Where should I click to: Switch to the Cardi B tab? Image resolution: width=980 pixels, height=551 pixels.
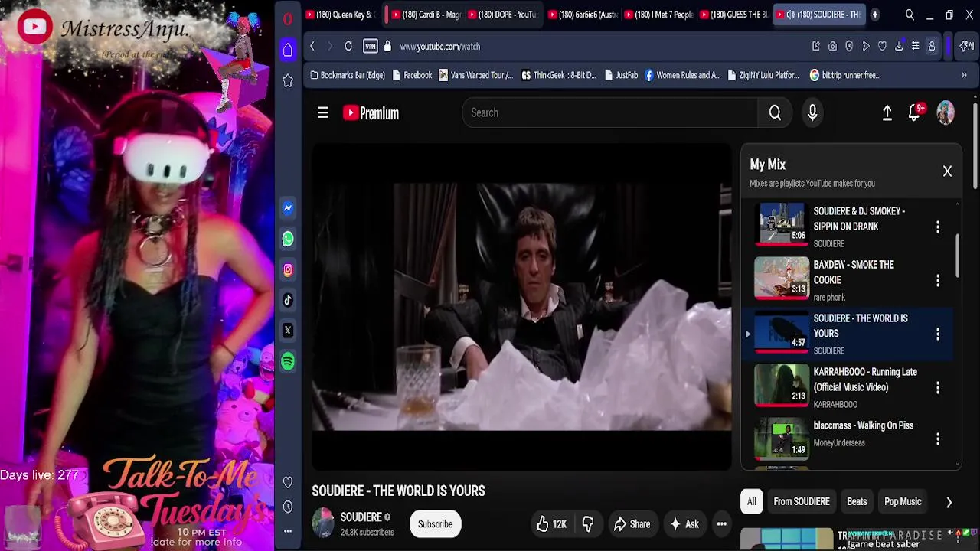[426, 15]
